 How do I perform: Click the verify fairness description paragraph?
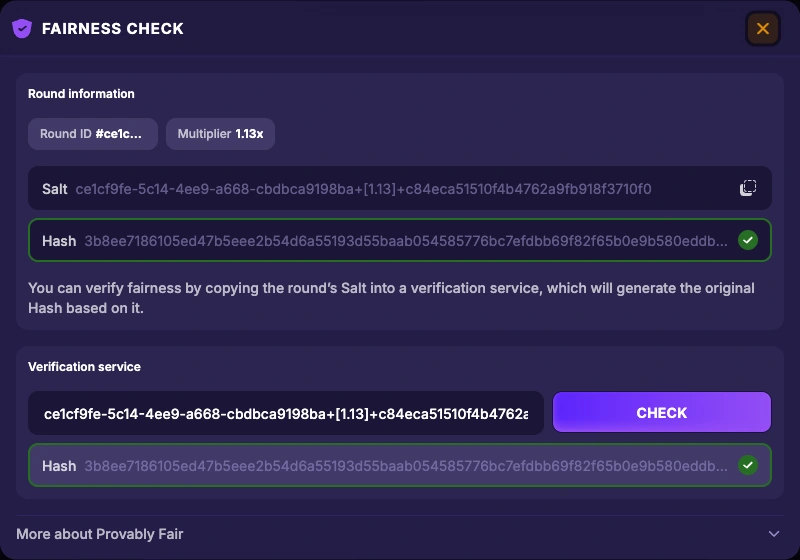(x=391, y=298)
